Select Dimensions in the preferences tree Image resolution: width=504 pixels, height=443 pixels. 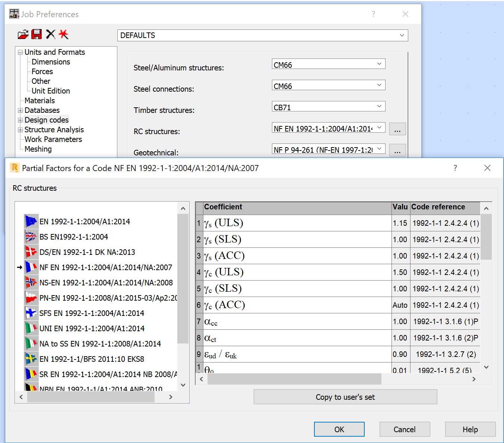(x=51, y=62)
